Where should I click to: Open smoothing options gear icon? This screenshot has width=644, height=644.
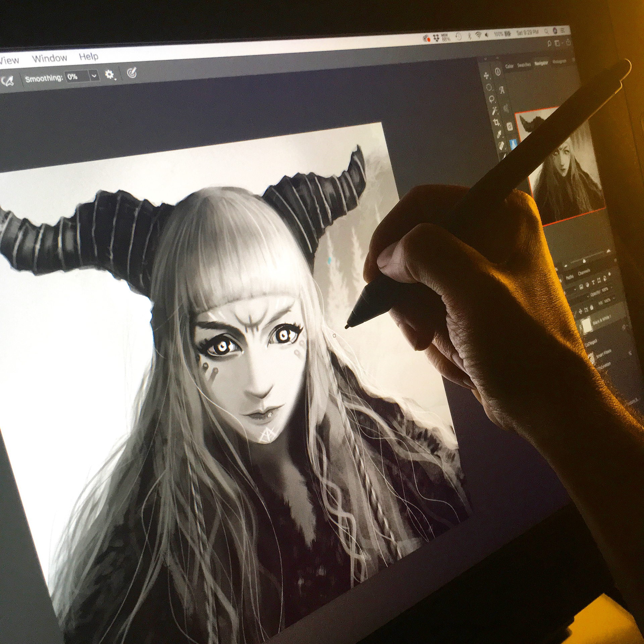[x=109, y=74]
